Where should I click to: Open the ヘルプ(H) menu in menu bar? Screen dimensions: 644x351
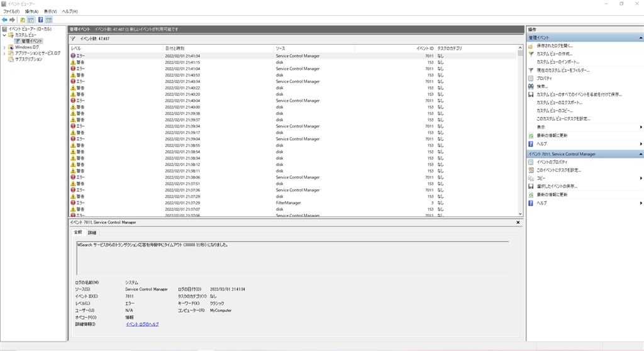pos(70,11)
